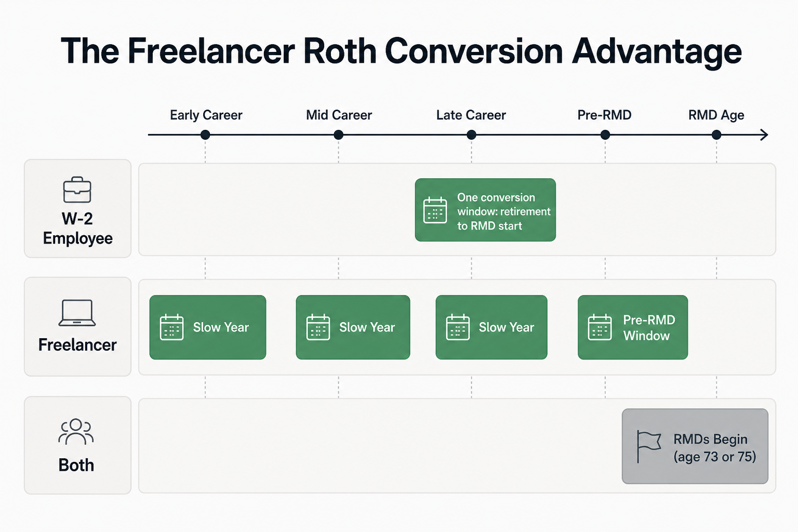This screenshot has width=798, height=532.
Task: Click the "W-2 Employee" row label text
Action: 78,228
